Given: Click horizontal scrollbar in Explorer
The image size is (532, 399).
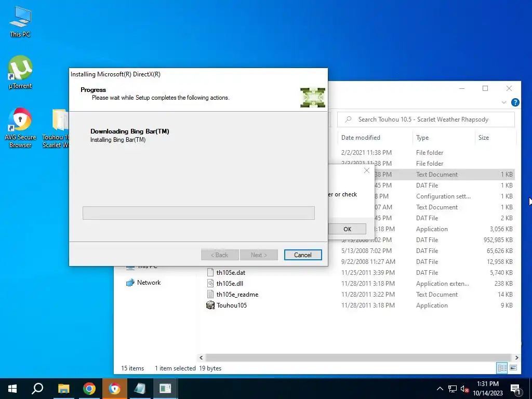Looking at the screenshot, I should pyautogui.click(x=358, y=357).
